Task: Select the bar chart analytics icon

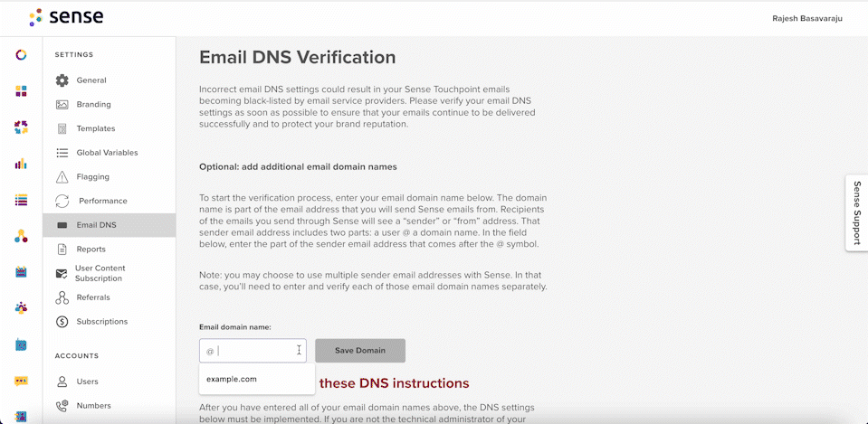Action: [x=21, y=164]
